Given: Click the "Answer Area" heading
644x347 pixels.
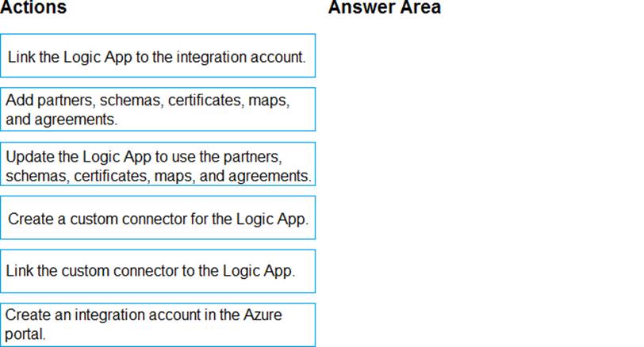Looking at the screenshot, I should (x=384, y=8).
